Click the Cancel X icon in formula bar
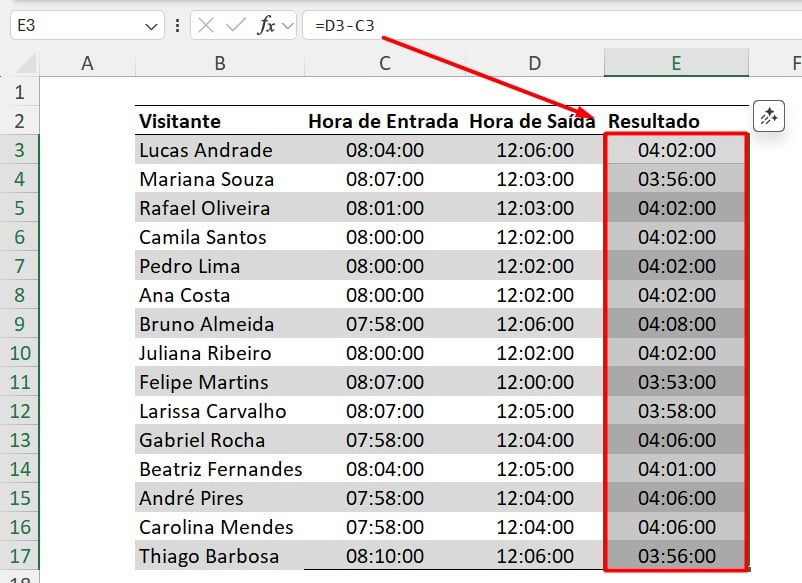Image resolution: width=802 pixels, height=583 pixels. (x=206, y=26)
